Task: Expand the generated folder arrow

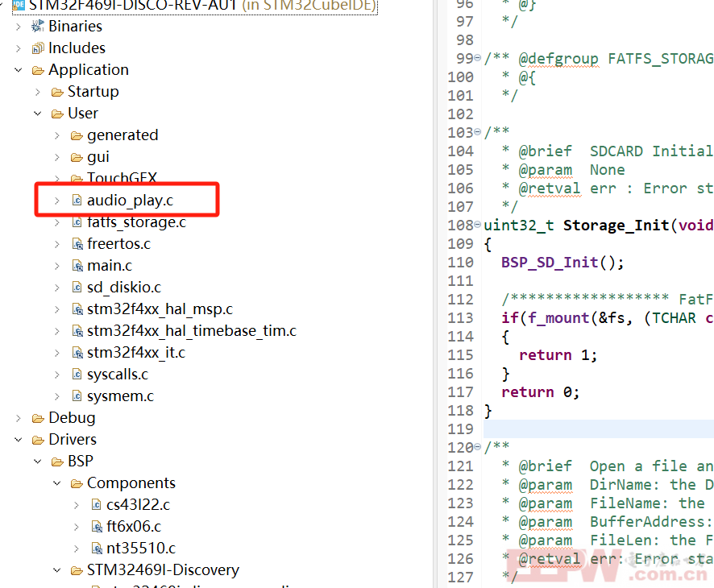Action: [x=57, y=135]
